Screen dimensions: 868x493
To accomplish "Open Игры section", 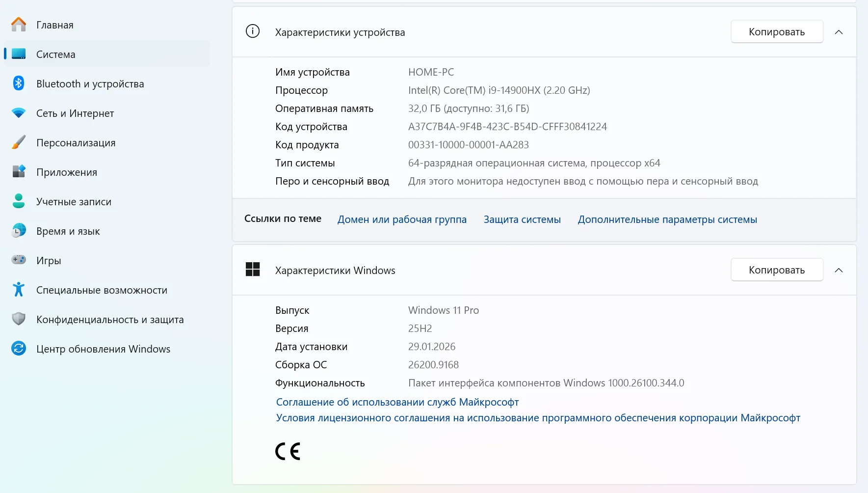I will tap(107, 260).
